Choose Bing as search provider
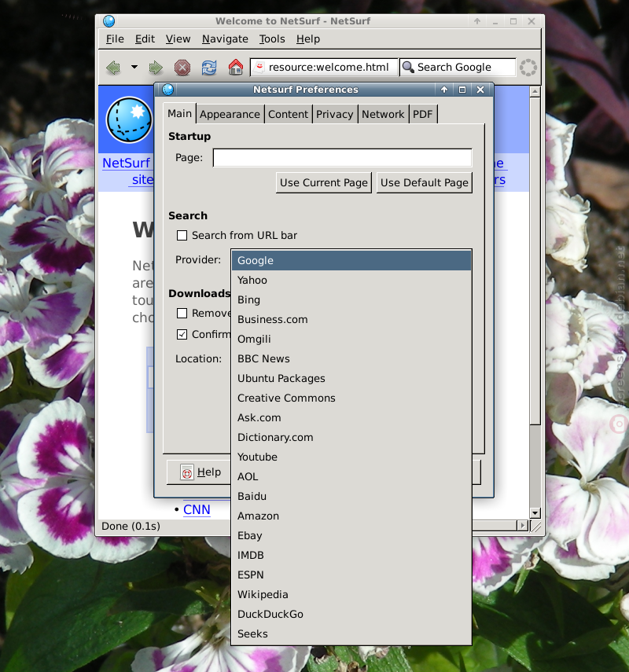 click(351, 300)
